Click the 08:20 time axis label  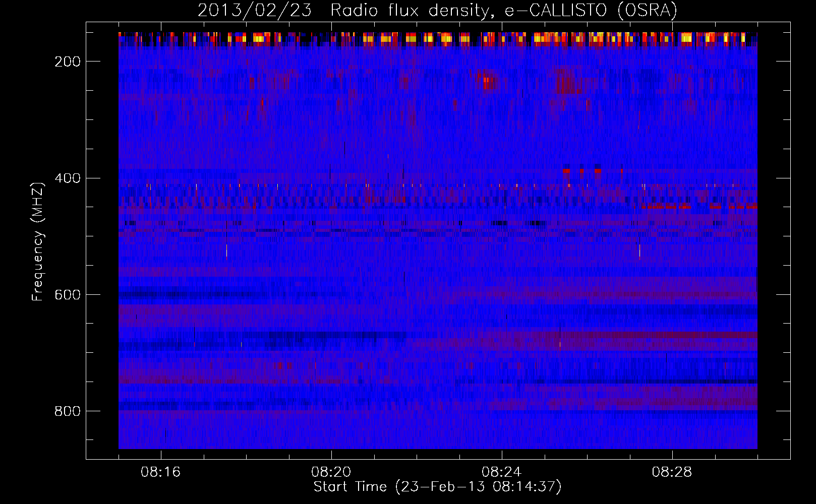(331, 472)
